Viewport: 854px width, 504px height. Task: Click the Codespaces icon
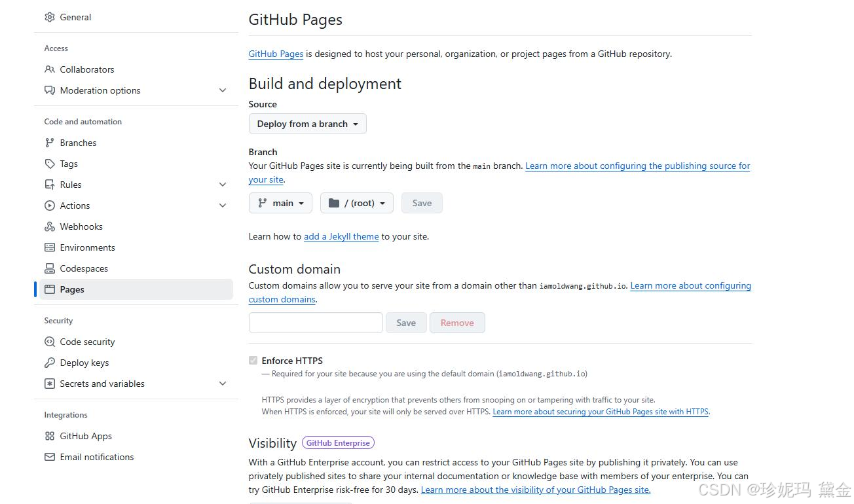coord(50,268)
